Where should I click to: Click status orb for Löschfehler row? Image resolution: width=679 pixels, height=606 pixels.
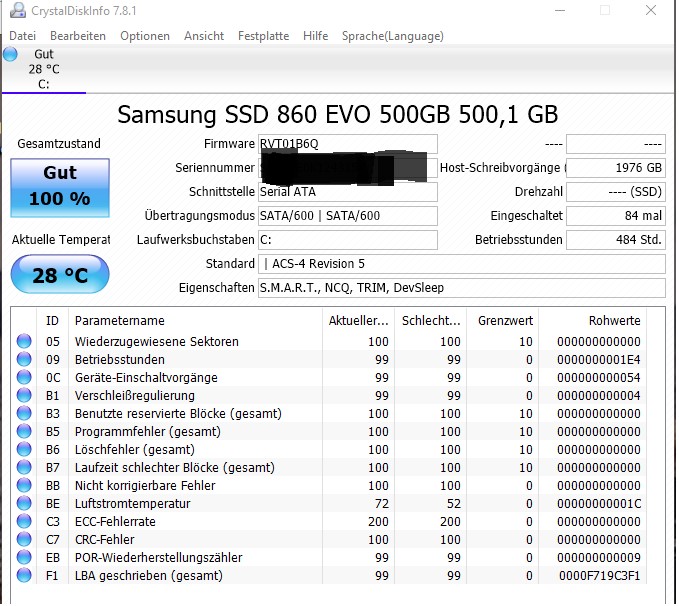coord(24,449)
